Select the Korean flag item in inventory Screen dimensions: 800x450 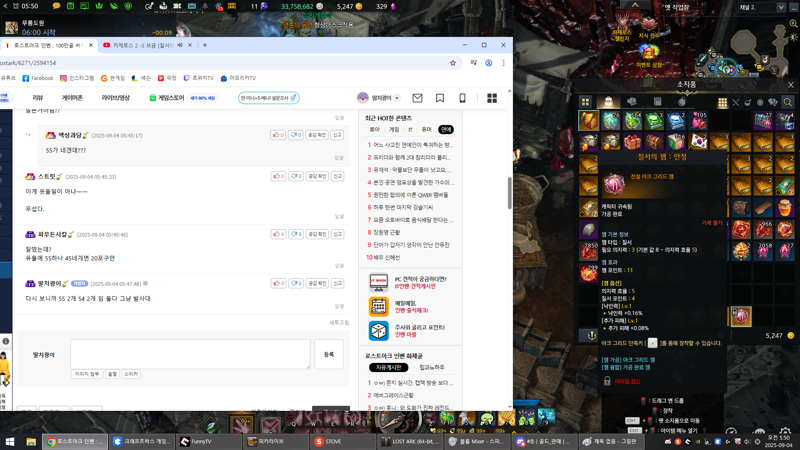click(x=698, y=142)
